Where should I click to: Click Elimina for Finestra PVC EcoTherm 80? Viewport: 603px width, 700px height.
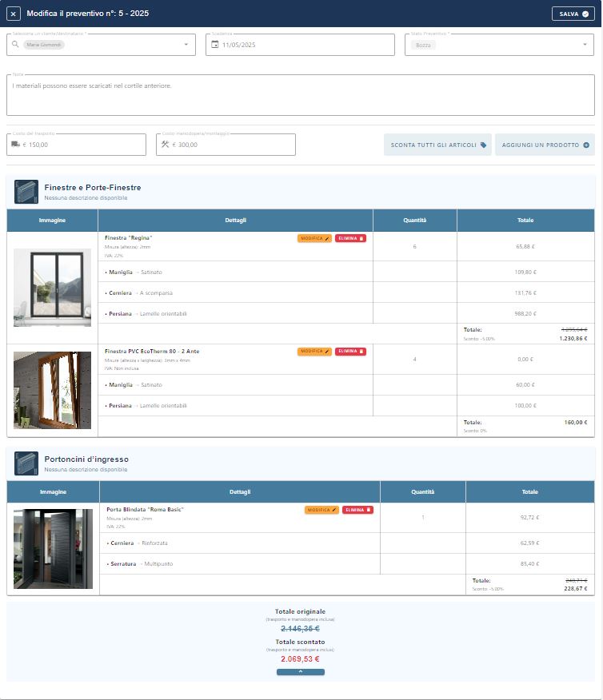[350, 351]
